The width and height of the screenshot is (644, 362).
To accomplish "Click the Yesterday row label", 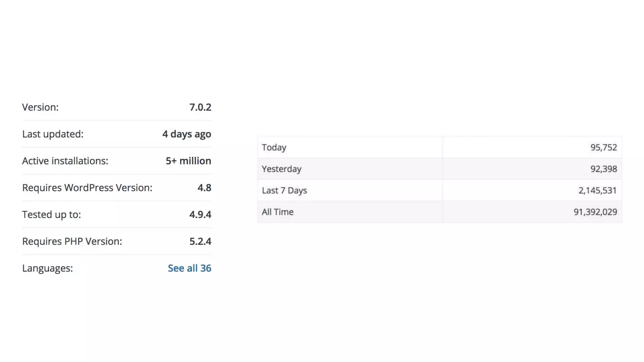I will (281, 169).
